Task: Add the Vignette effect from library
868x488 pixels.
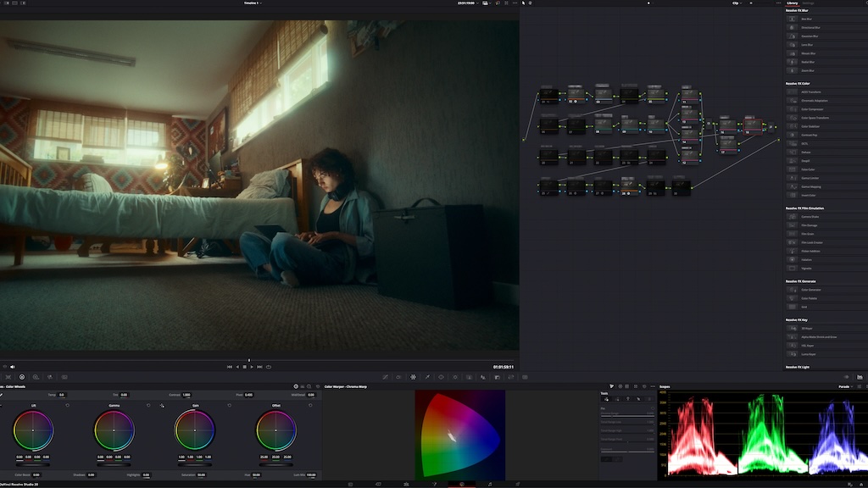Action: 807,268
